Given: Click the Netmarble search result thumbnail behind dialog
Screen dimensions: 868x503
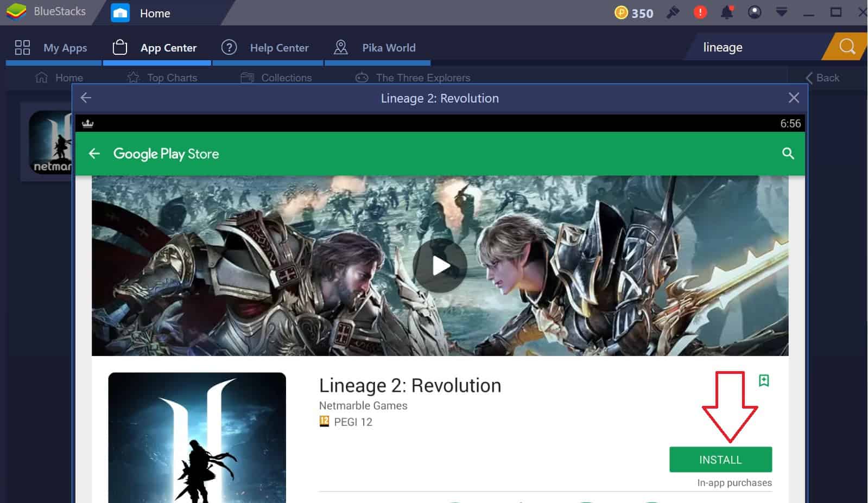Looking at the screenshot, I should coord(50,142).
